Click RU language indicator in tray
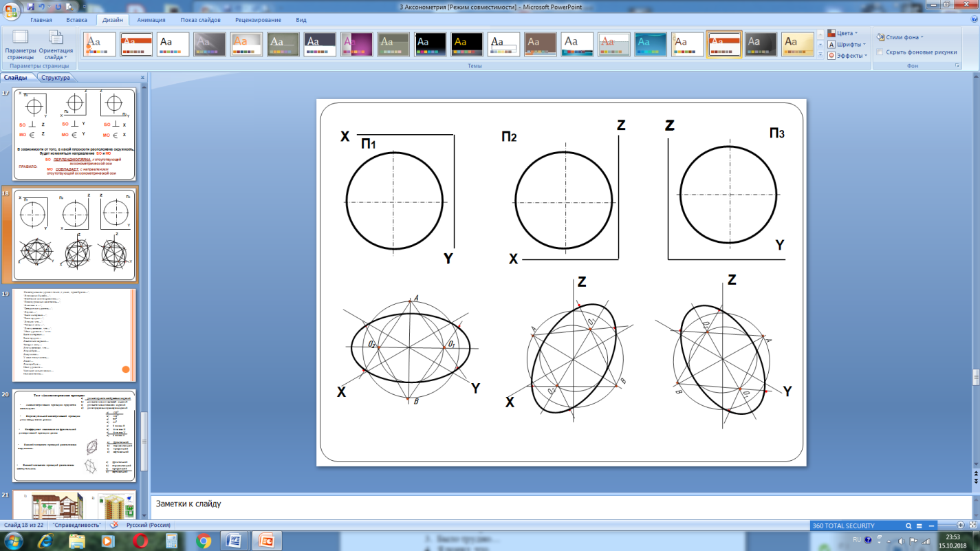 coord(857,541)
